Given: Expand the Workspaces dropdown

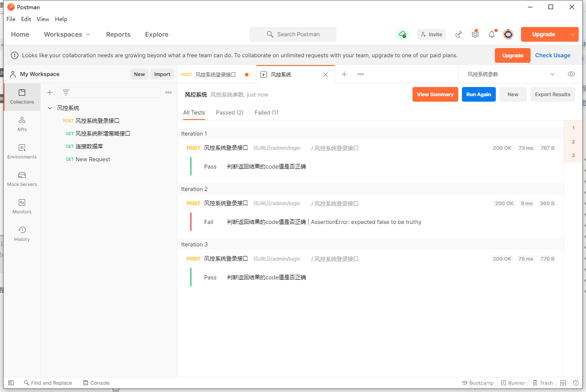Looking at the screenshot, I should pyautogui.click(x=67, y=34).
